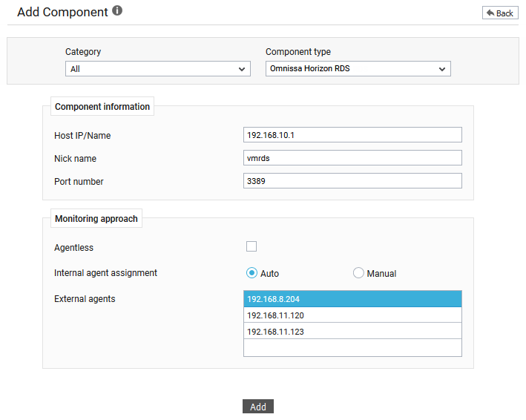The height and width of the screenshot is (420, 526).
Task: Click the Component information section heading
Action: 102,107
